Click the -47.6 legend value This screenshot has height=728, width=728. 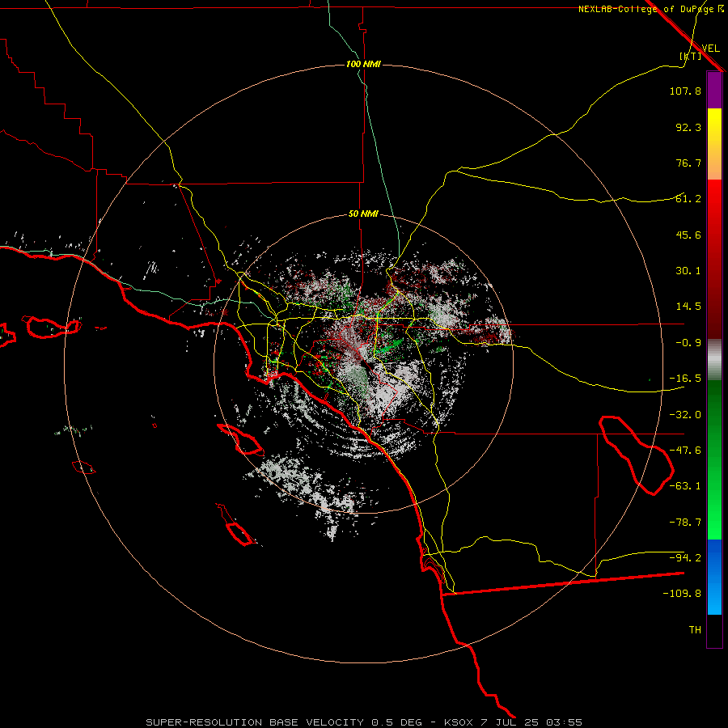pos(685,451)
